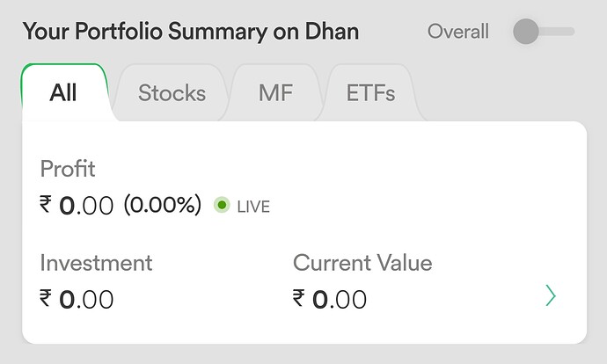Screen dimensions: 607x364
Task: Select the Profit amount ₹ 0.00
Action: [x=77, y=205]
